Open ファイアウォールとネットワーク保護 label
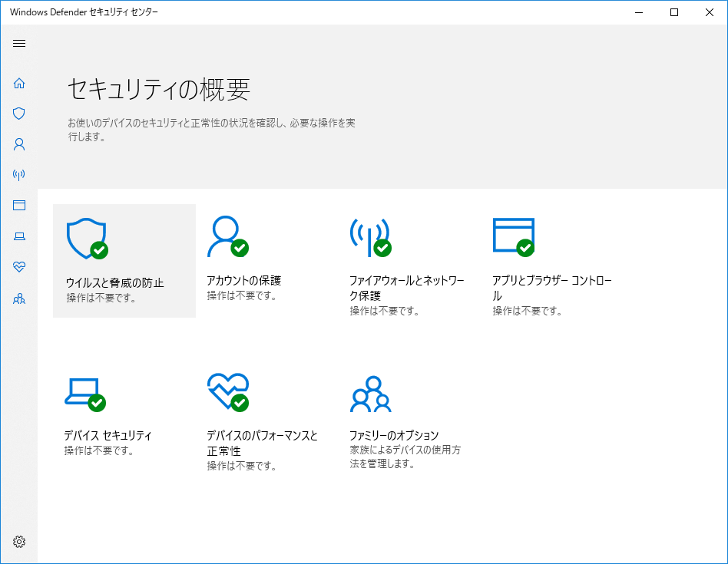Screen dimensions: 728x564 point(407,288)
